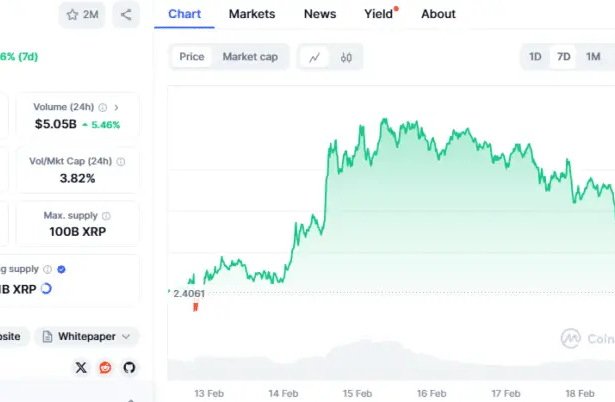
Task: Switch to candlestick chart icon
Action: click(346, 57)
